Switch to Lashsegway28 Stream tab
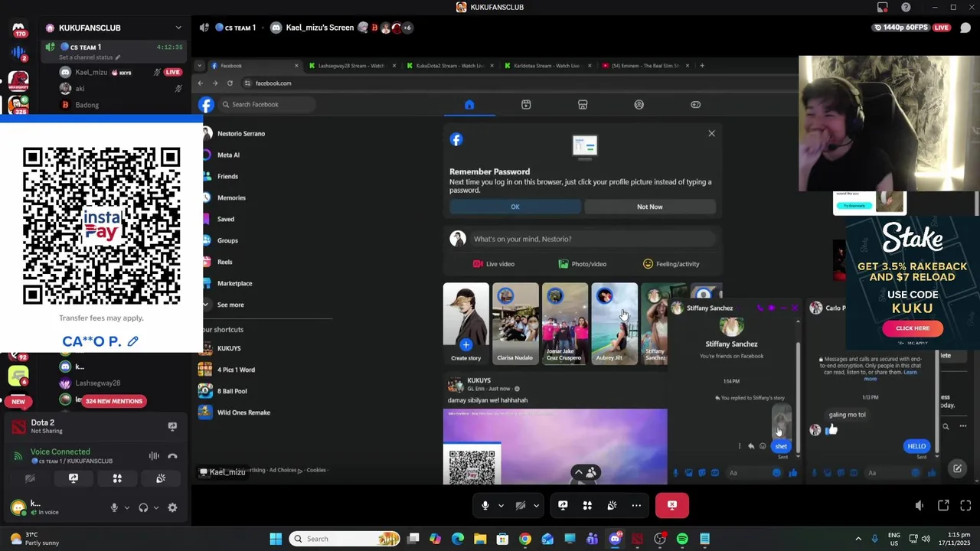The width and height of the screenshot is (980, 551). tap(351, 66)
